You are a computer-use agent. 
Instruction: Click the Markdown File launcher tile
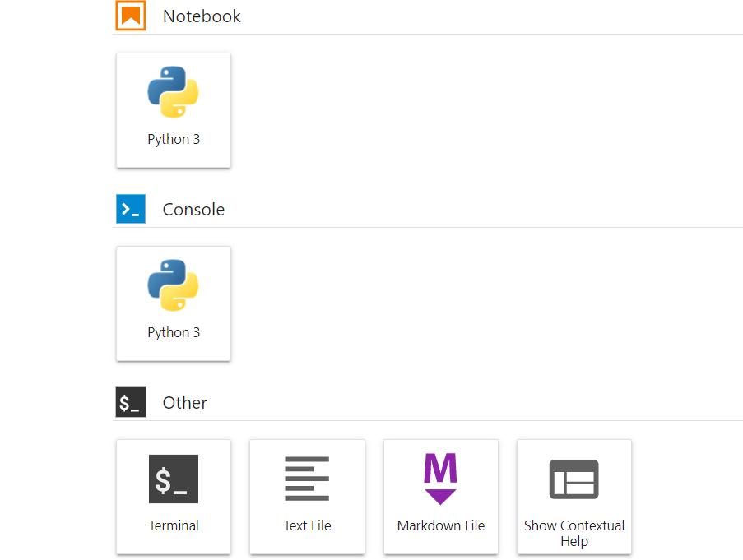440,497
